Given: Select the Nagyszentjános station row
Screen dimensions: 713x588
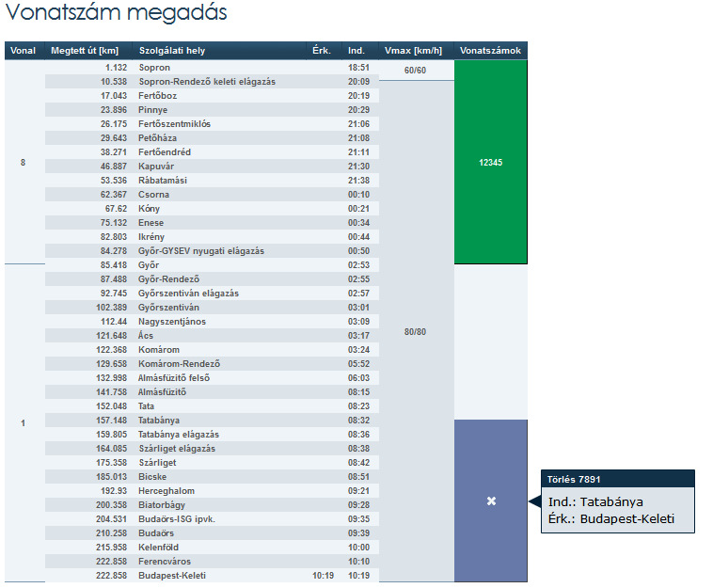Looking at the screenshot, I should pyautogui.click(x=212, y=321).
